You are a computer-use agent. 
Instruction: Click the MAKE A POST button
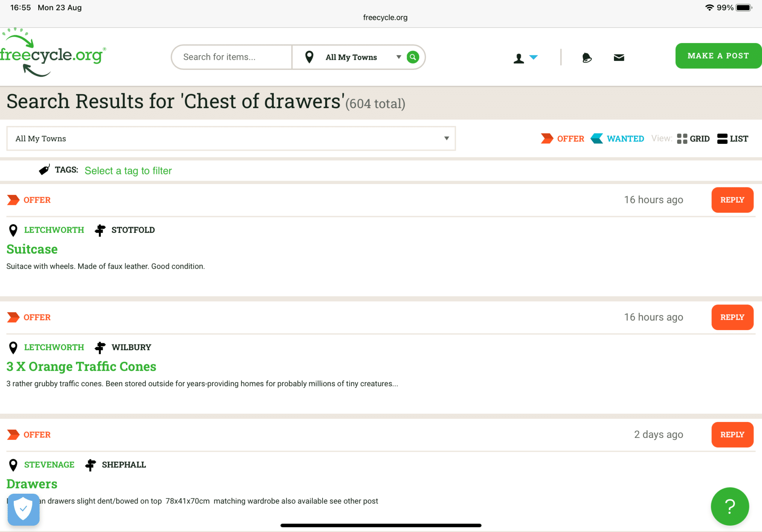coord(718,56)
